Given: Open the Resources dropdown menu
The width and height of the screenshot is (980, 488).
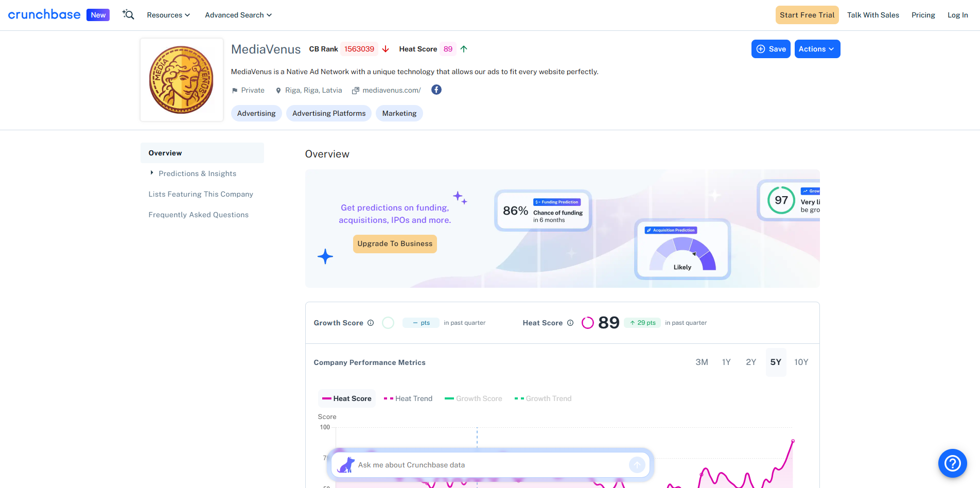Looking at the screenshot, I should tap(168, 15).
